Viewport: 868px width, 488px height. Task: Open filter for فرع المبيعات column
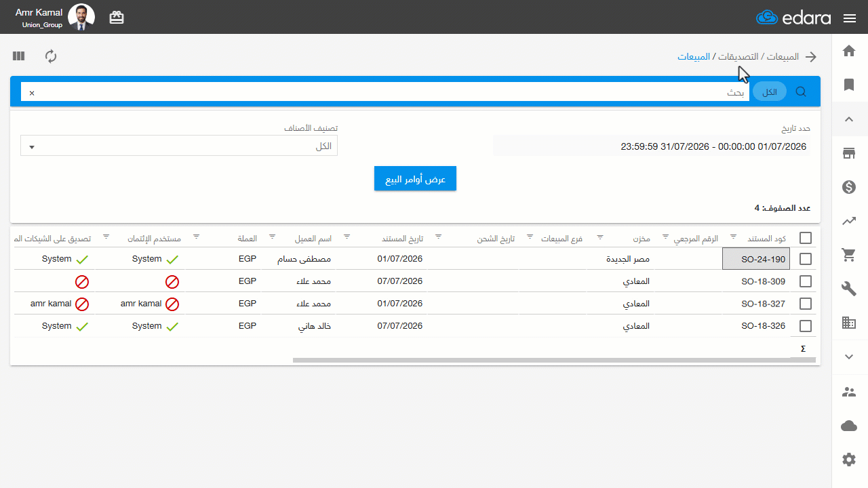tap(530, 237)
